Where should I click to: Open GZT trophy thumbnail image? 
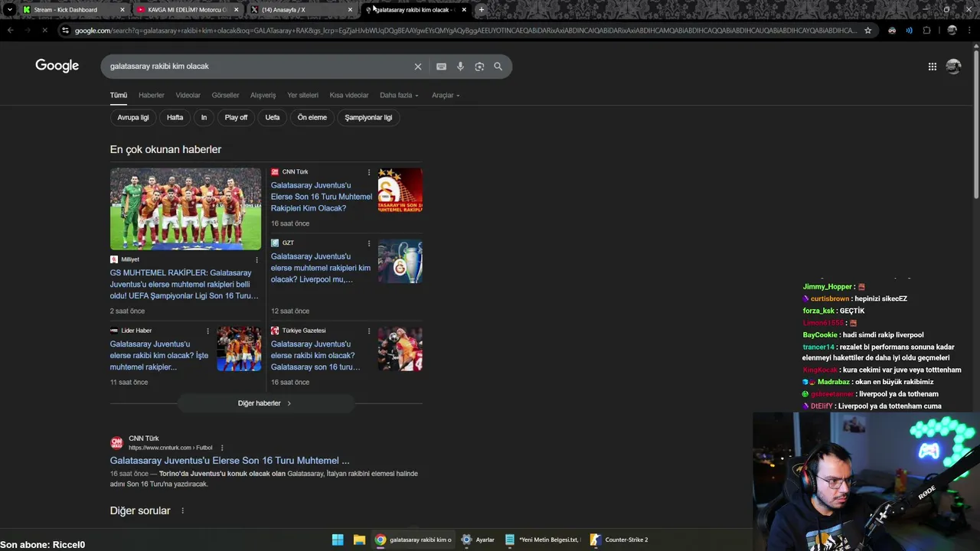click(400, 262)
